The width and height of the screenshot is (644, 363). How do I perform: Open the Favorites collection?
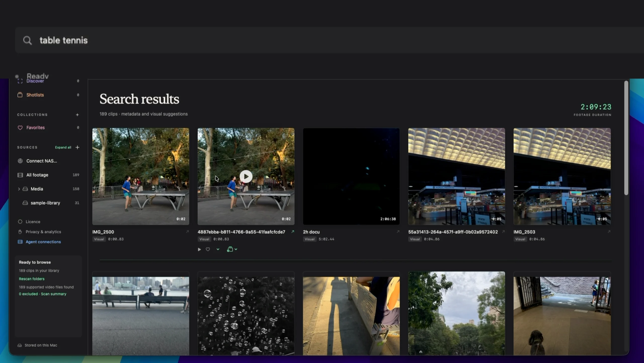click(x=35, y=127)
